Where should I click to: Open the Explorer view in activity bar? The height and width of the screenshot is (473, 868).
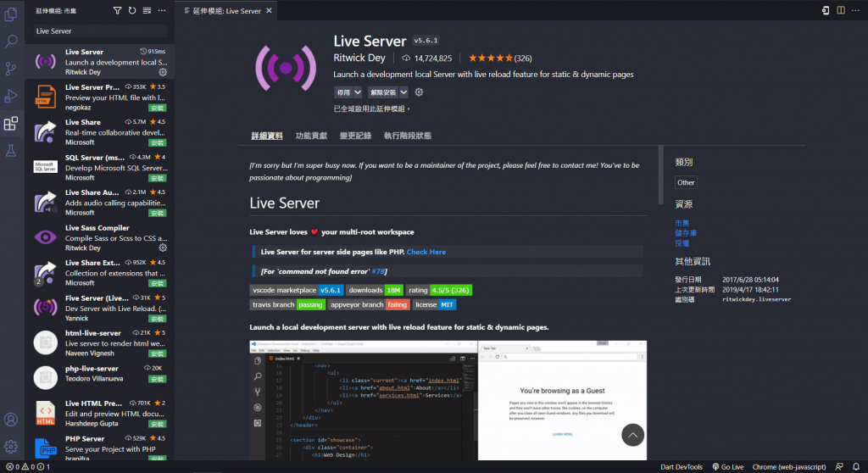(11, 14)
